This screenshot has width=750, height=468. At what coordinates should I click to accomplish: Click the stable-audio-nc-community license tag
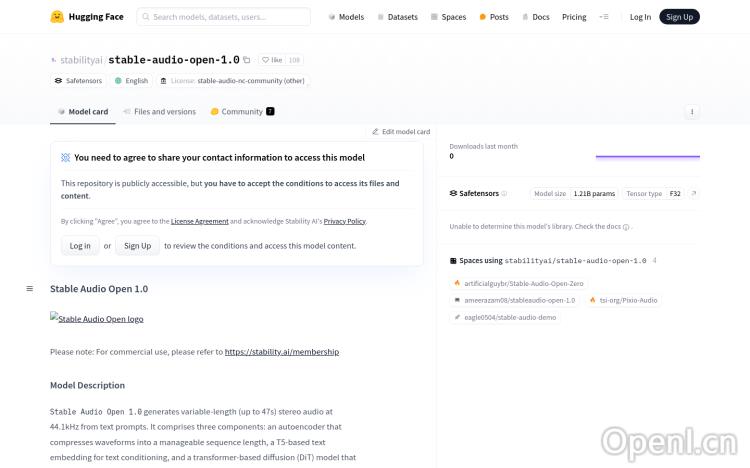232,80
